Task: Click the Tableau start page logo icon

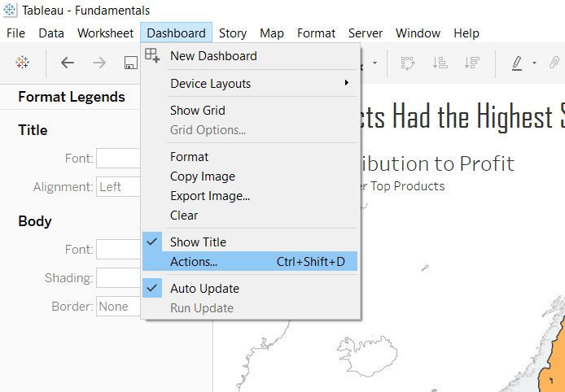Action: tap(23, 63)
